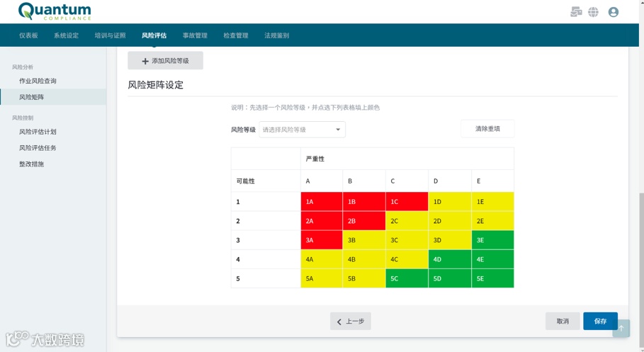Screen dimensions: 644x352
Task: Color the yellow 1D matrix cell
Action: pyautogui.click(x=450, y=202)
